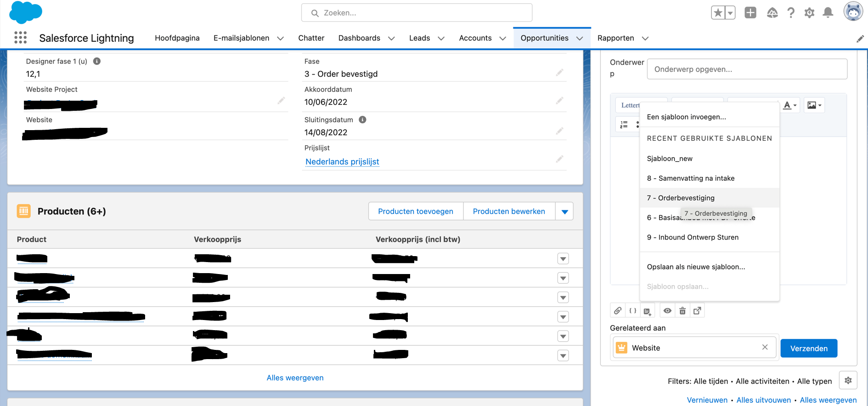Click the email preview eye icon
Viewport: 868px width, 406px height.
coord(667,311)
